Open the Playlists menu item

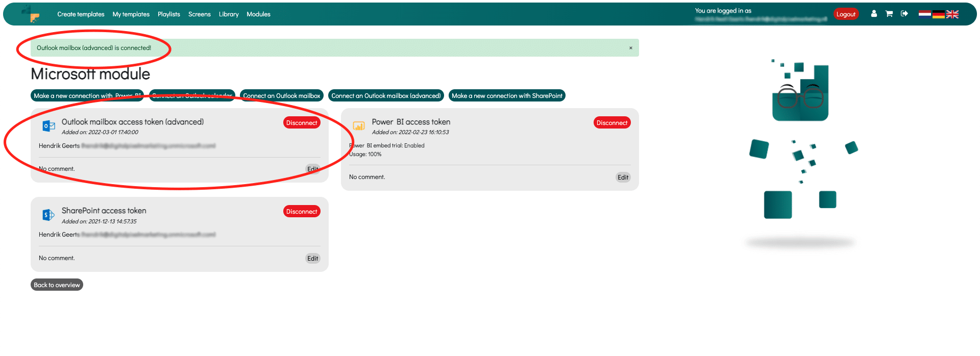tap(169, 14)
